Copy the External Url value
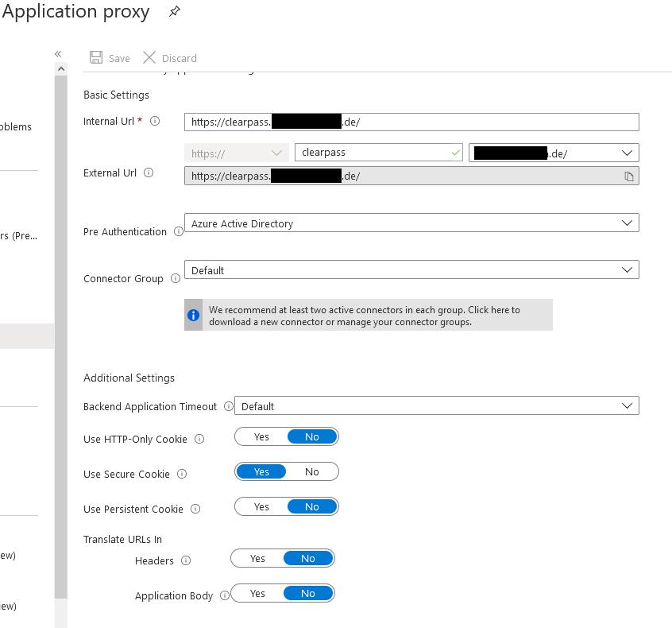This screenshot has height=628, width=672. [x=628, y=176]
